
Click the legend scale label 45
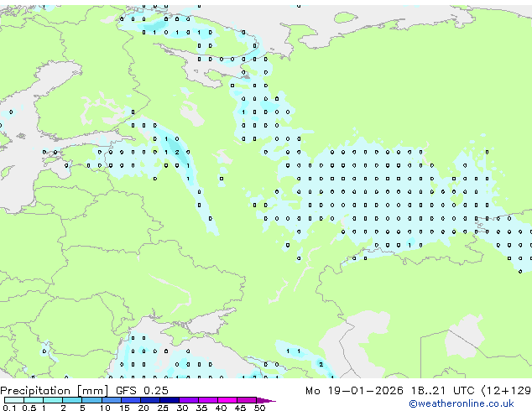coord(240,408)
